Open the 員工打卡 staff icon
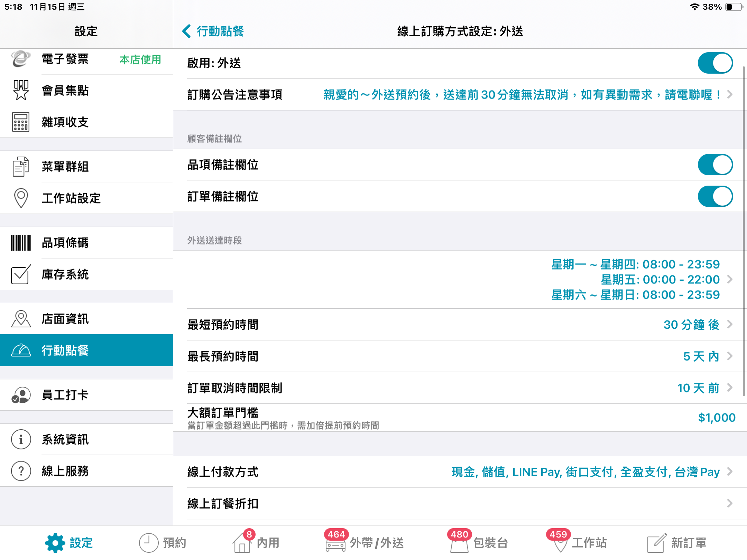Screen dimensions: 747x560 21,395
